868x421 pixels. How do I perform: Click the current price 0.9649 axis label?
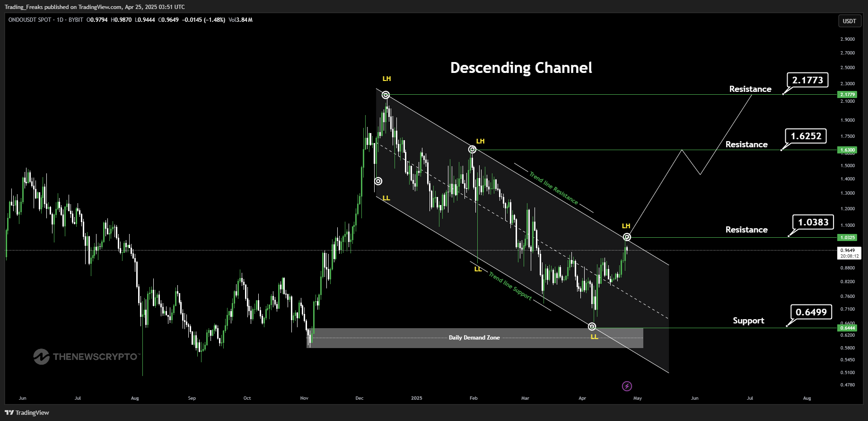coord(848,251)
